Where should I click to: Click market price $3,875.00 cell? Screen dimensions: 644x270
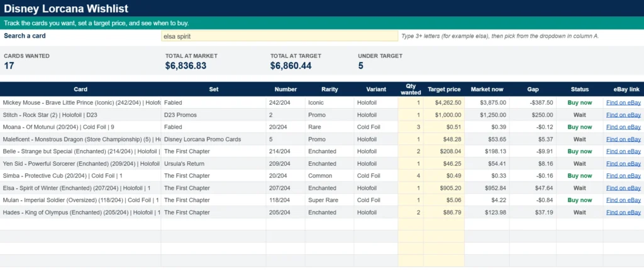click(x=487, y=102)
